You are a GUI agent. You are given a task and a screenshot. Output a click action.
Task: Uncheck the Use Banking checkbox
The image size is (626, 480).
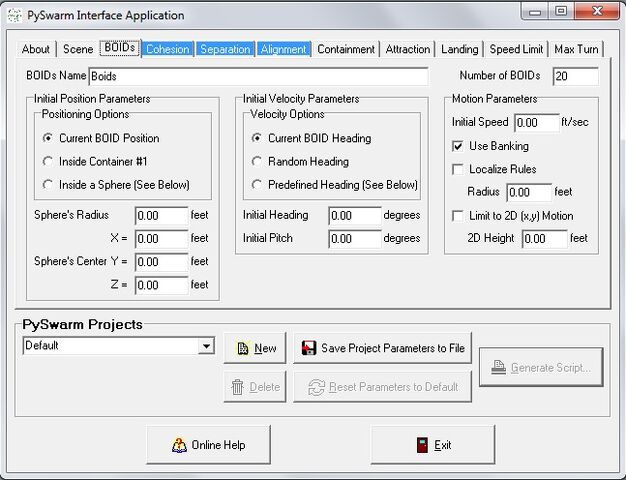[x=458, y=146]
